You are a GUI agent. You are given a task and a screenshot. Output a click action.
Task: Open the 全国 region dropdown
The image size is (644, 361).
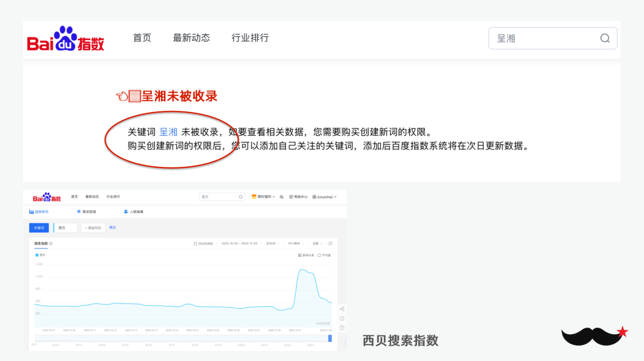[x=317, y=244]
